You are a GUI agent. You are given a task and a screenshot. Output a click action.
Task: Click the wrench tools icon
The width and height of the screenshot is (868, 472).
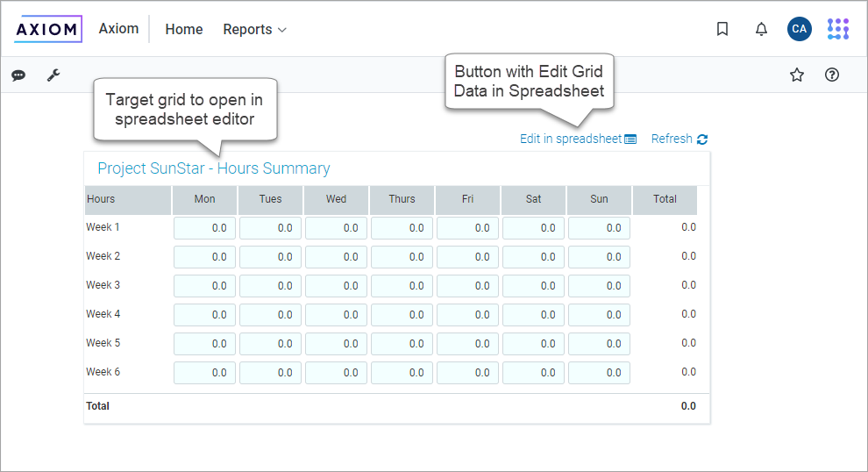point(53,75)
